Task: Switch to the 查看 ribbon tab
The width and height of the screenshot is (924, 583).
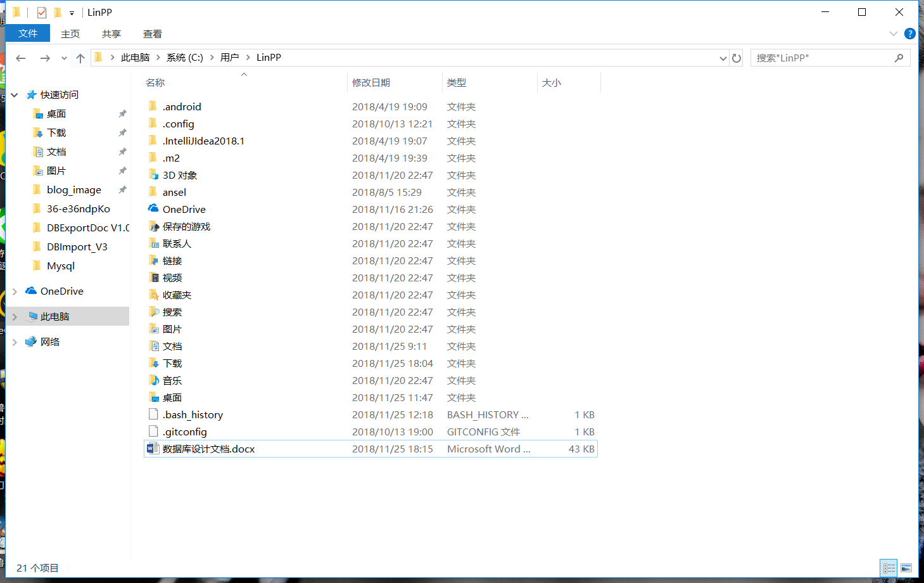Action: (x=153, y=34)
